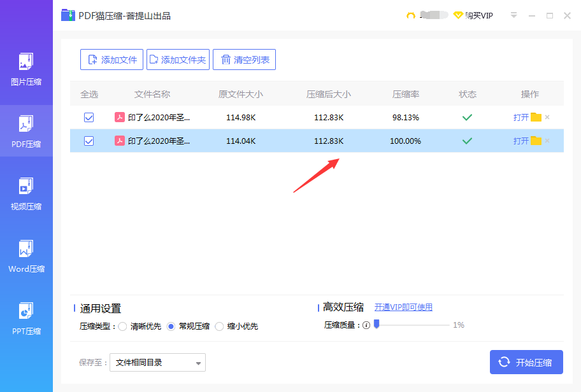
Task: Click the PDF file icon in 114.04K row
Action: [119, 141]
